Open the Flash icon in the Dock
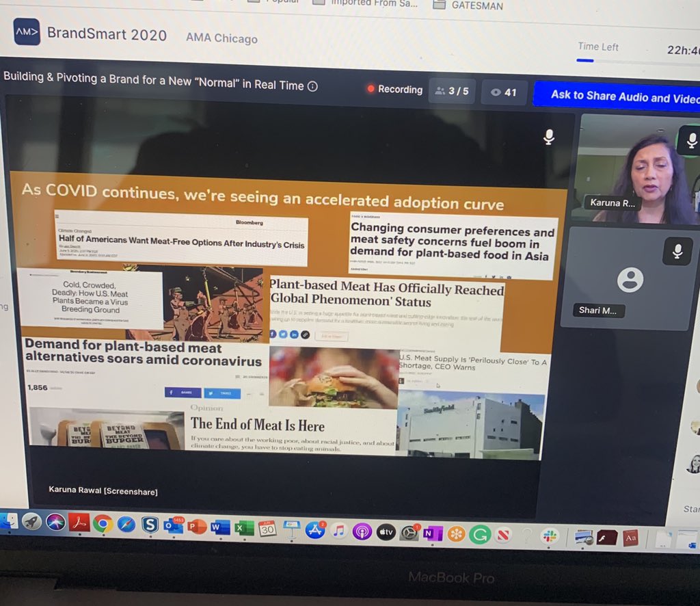The image size is (700, 606). coord(607,538)
